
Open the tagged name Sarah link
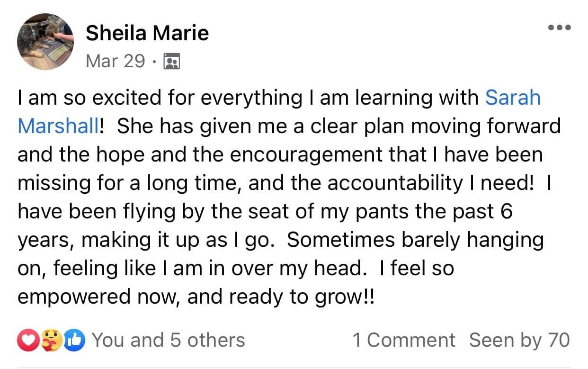coord(513,98)
